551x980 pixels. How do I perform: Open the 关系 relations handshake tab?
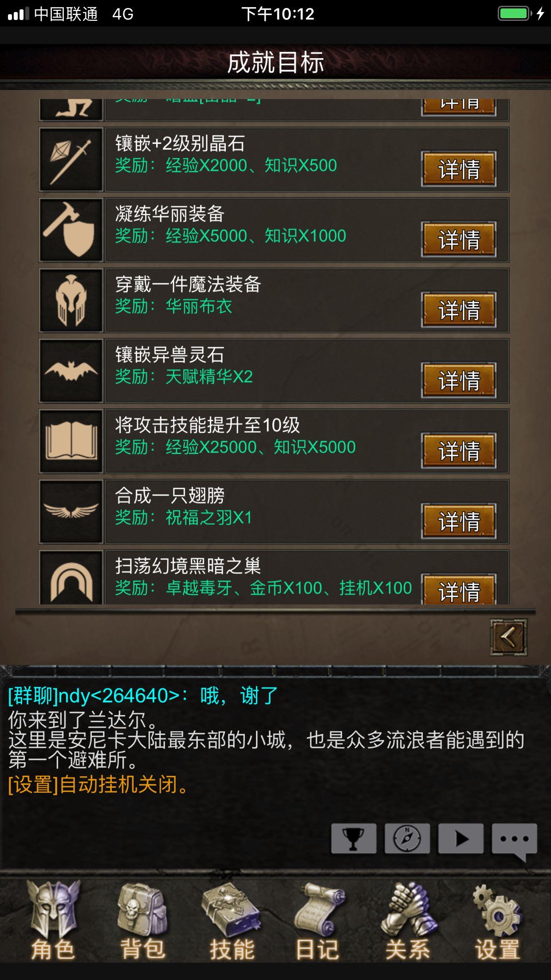tap(408, 921)
